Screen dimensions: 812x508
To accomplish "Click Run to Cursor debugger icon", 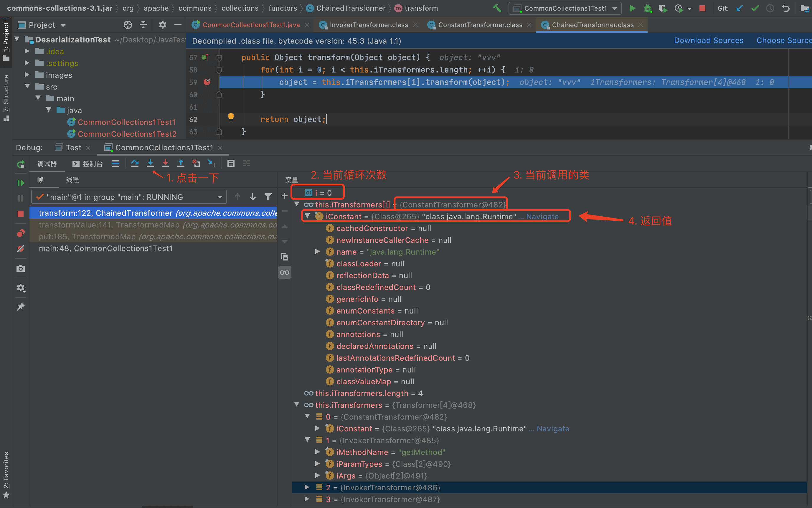I will (212, 164).
